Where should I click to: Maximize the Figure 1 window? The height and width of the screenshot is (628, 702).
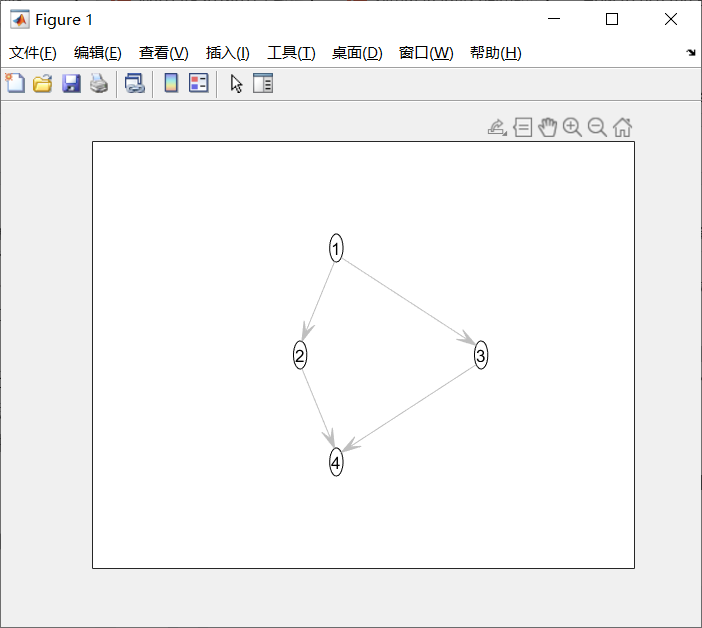[612, 19]
